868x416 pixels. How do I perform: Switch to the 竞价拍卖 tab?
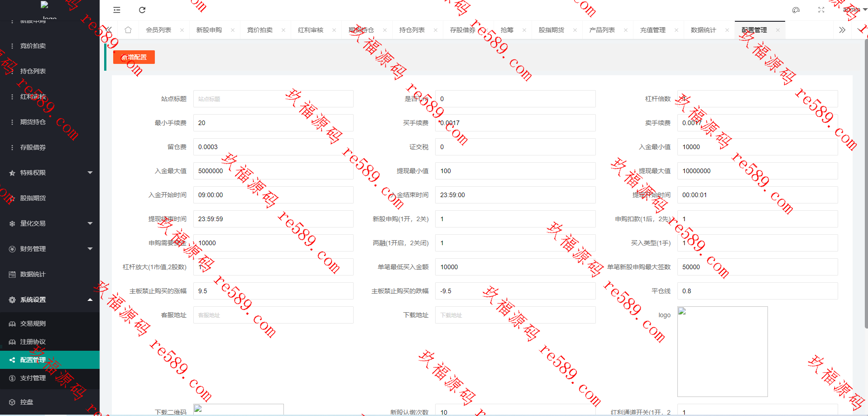pyautogui.click(x=260, y=30)
